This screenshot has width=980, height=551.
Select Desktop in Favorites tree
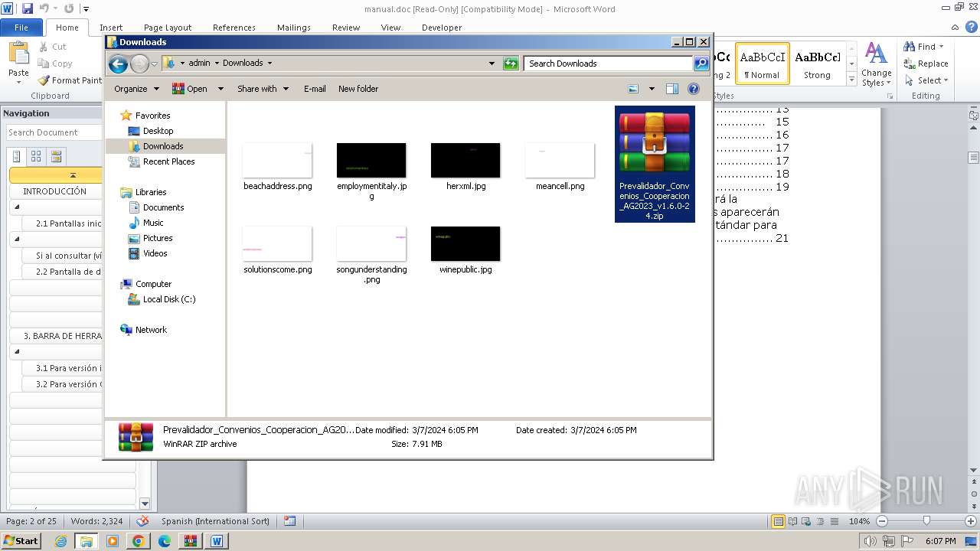coord(158,131)
